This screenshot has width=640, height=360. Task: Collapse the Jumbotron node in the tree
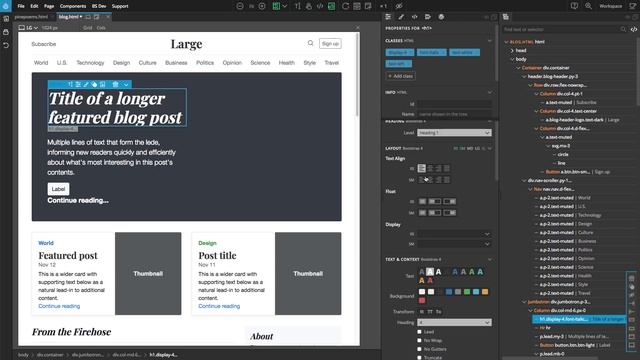[x=524, y=302]
